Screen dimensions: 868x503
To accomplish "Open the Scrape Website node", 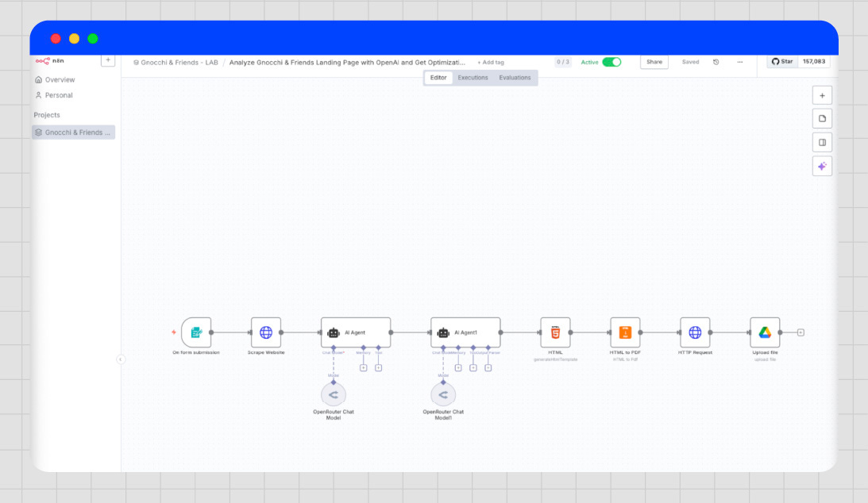I will click(265, 332).
